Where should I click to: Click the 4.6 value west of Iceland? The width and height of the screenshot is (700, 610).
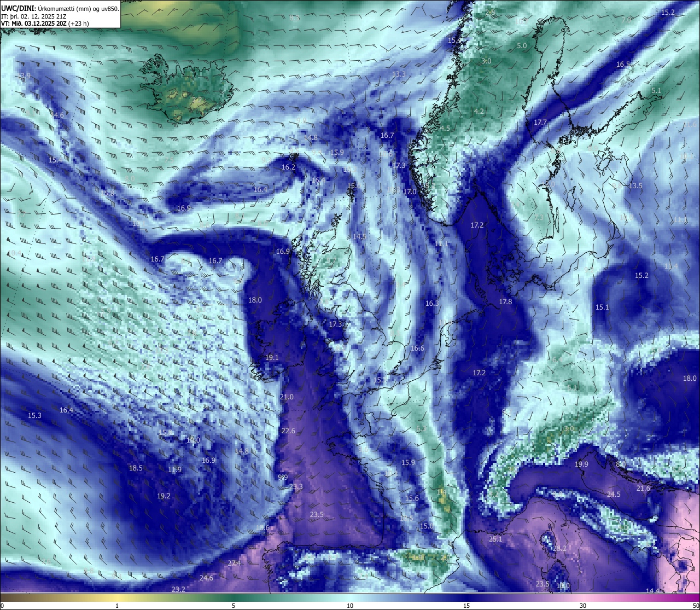59,115
